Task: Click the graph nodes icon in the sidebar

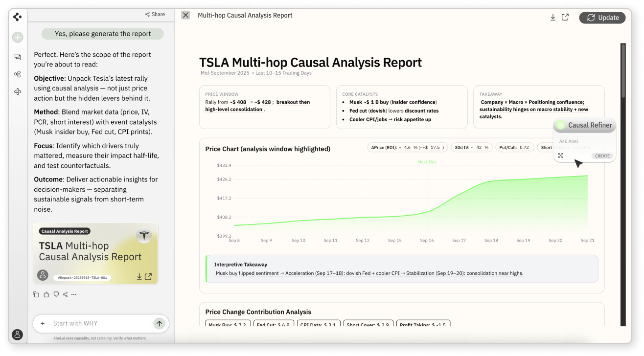Action: click(x=18, y=74)
